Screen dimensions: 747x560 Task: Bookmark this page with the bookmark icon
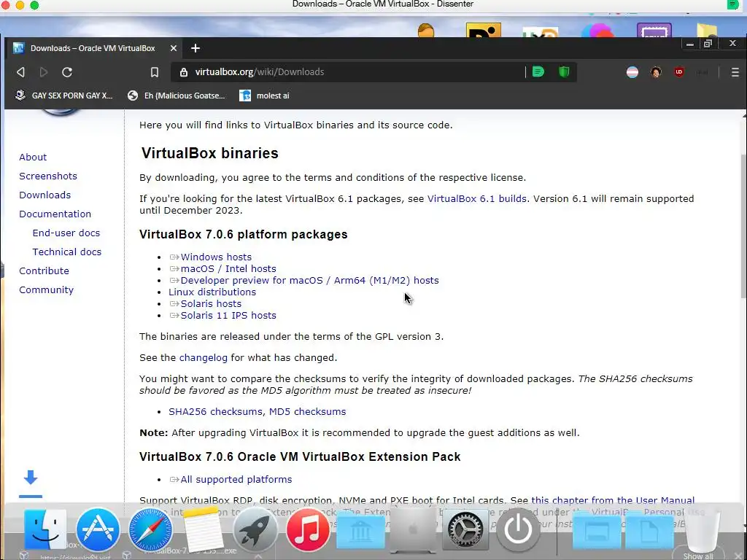tap(155, 72)
